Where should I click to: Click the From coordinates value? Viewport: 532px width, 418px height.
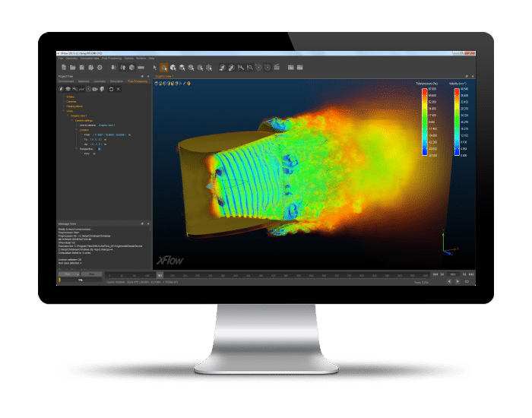tap(109, 135)
